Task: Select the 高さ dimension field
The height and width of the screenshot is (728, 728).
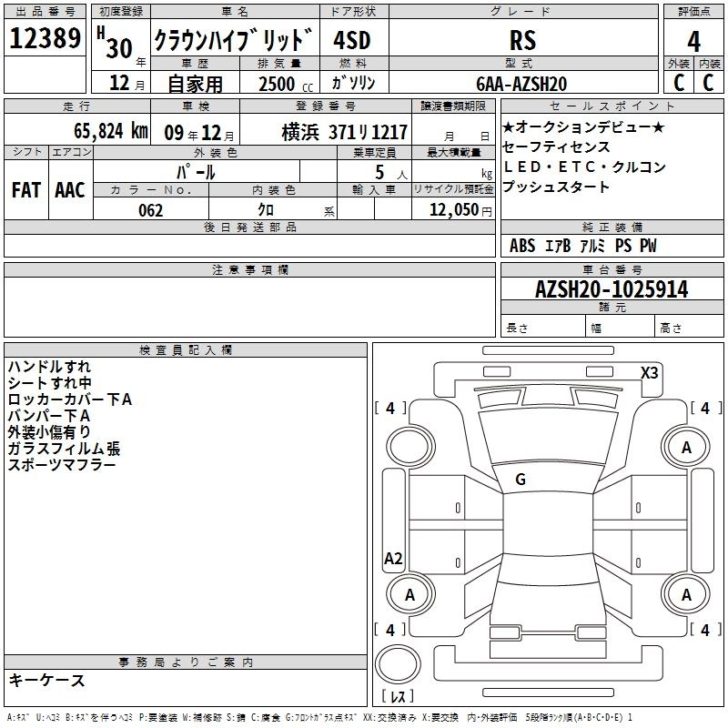Action: (689, 326)
